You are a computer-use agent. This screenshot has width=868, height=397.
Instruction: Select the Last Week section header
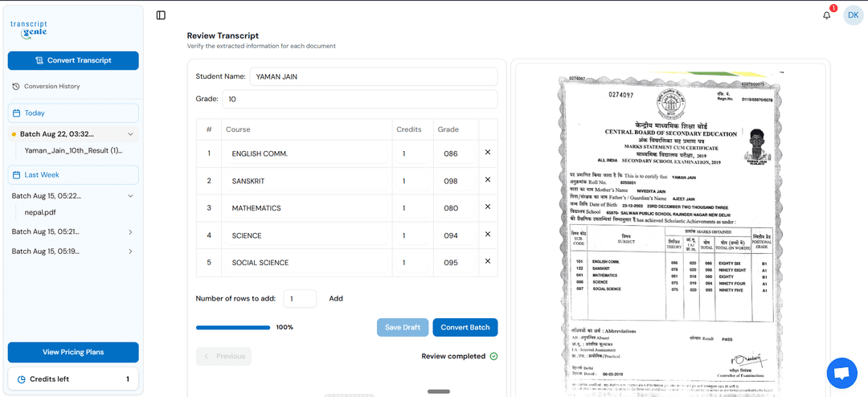73,175
